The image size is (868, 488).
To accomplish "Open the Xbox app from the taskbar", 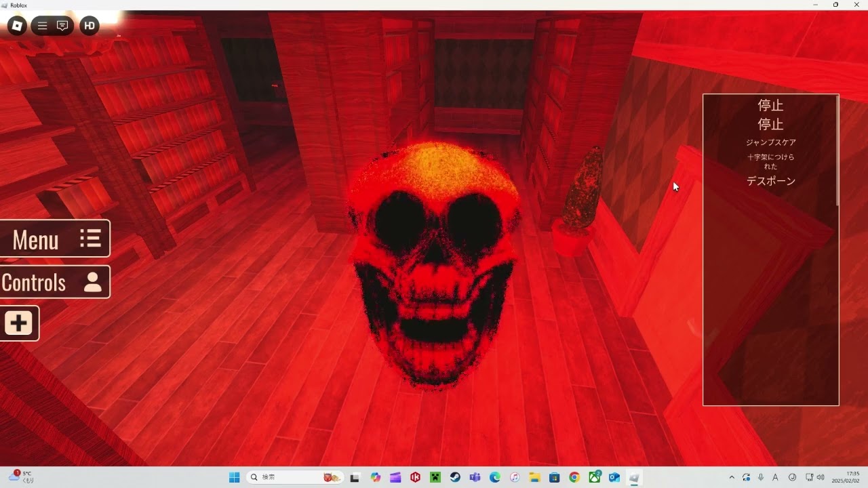I will (x=595, y=477).
